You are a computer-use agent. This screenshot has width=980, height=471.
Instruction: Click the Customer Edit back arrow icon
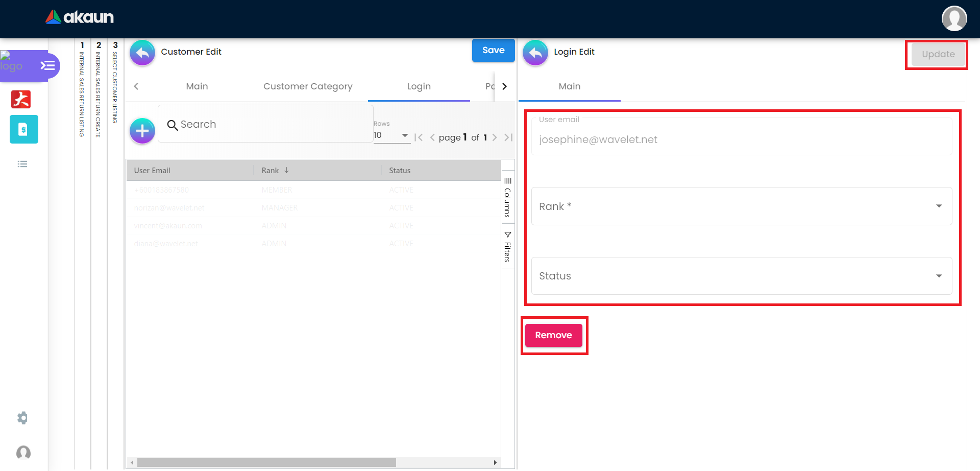[x=142, y=53]
